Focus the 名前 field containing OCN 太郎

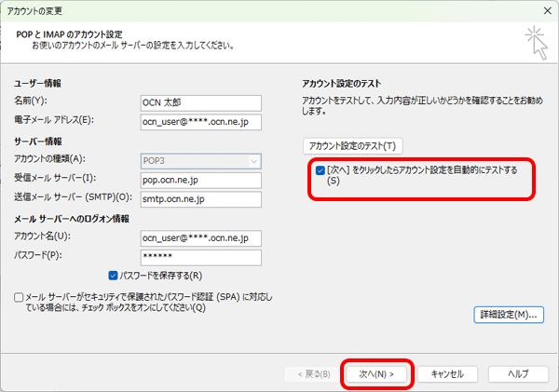199,101
